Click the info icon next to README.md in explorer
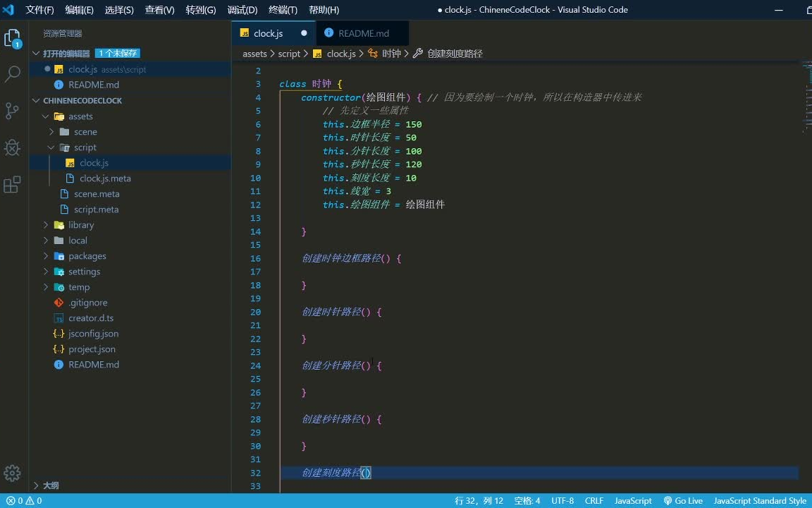812x508 pixels. click(x=59, y=84)
